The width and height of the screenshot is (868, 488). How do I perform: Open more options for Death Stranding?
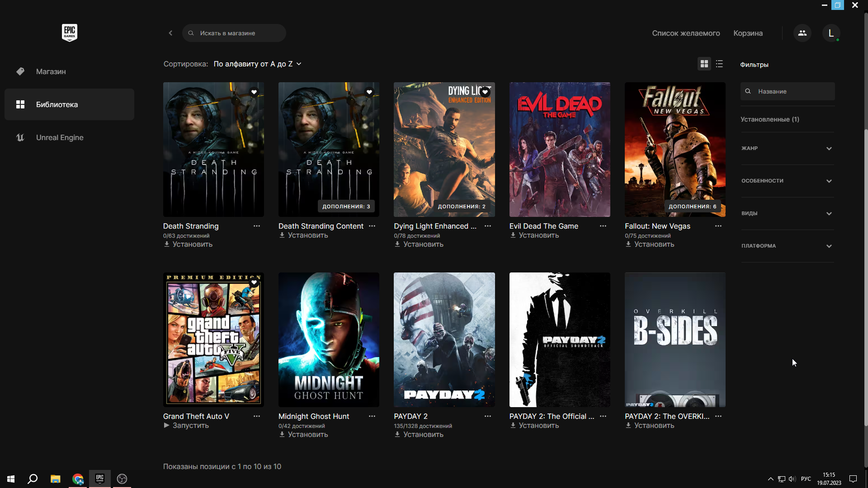[257, 226]
